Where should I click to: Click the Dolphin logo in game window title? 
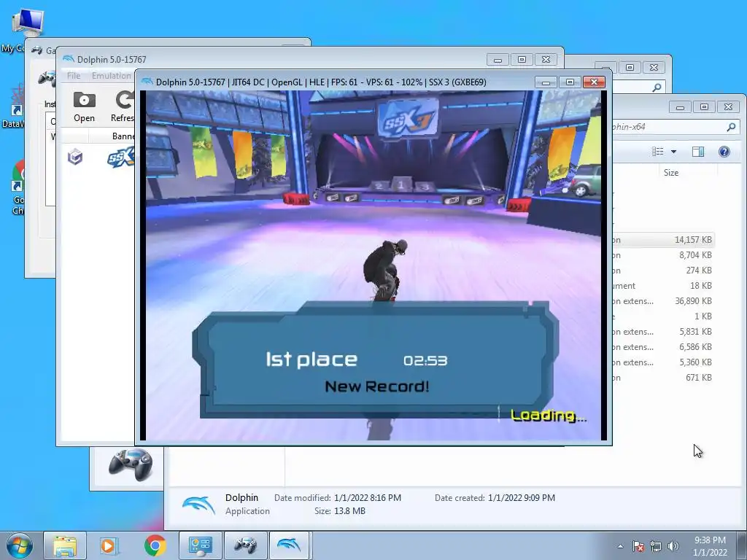point(147,82)
